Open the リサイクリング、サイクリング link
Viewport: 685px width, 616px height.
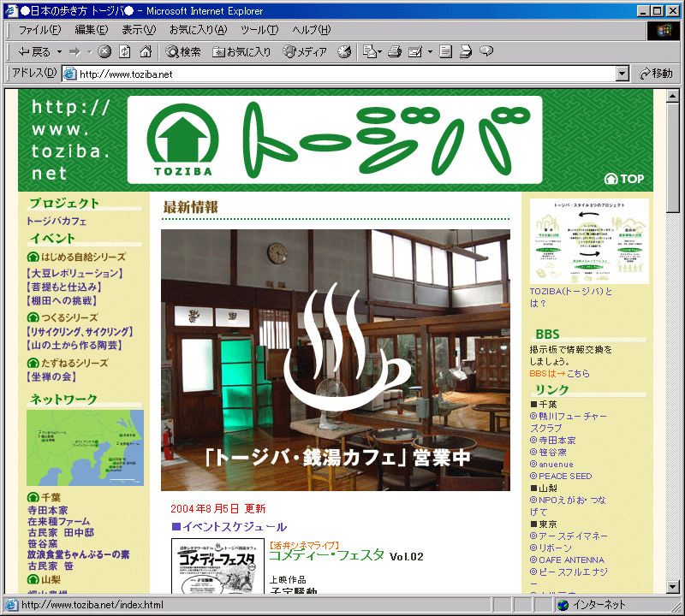click(80, 331)
